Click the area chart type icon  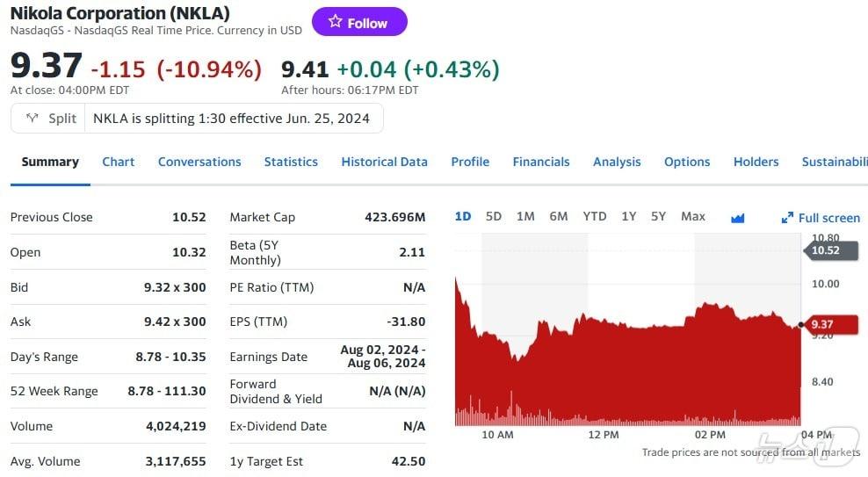click(737, 218)
